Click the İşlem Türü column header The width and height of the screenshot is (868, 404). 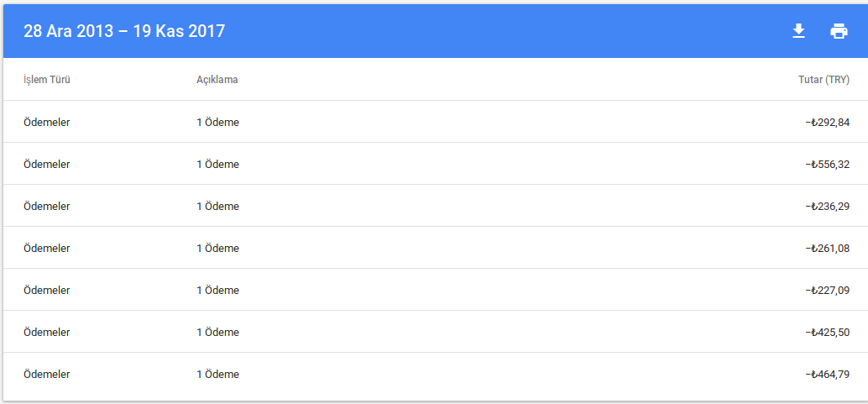[x=47, y=79]
